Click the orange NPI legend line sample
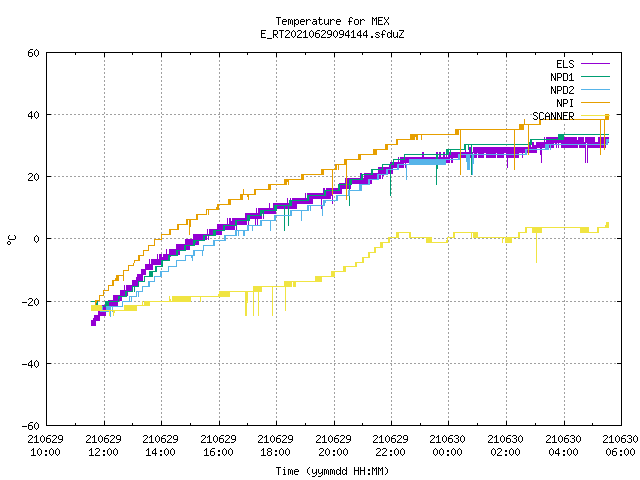640x480 pixels. point(595,103)
